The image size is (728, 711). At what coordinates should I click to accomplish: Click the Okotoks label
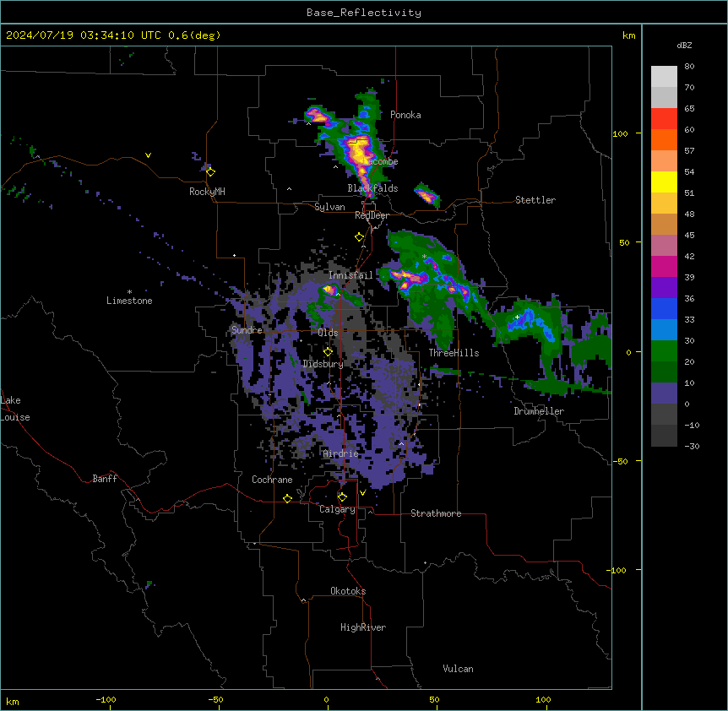[x=348, y=591]
